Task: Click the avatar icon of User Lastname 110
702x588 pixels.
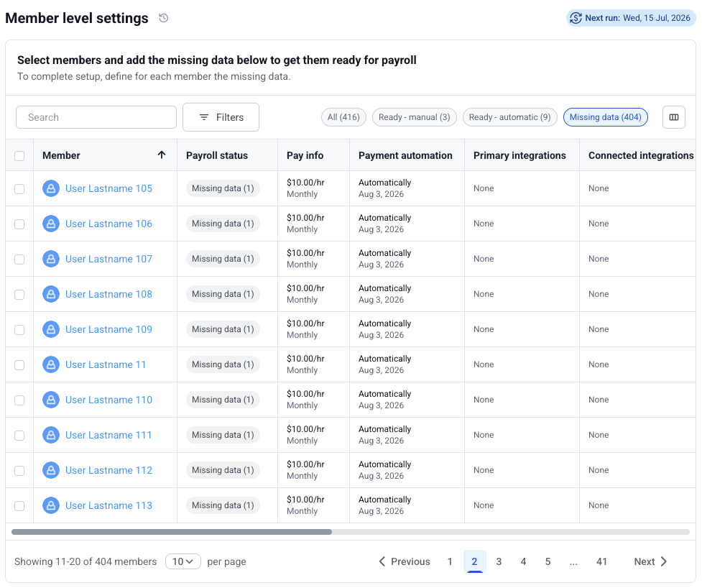Action: pos(51,400)
